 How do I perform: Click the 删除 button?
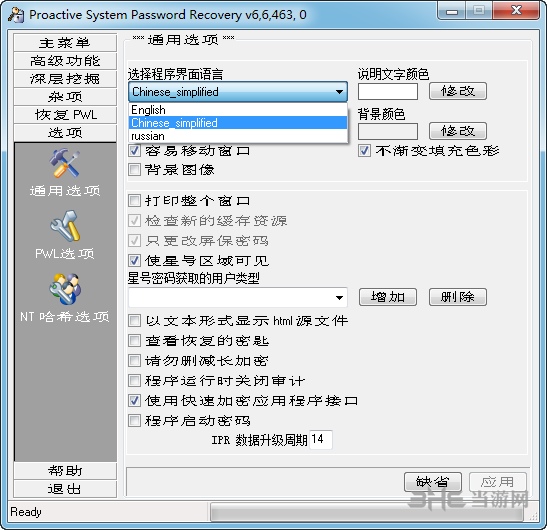point(458,297)
